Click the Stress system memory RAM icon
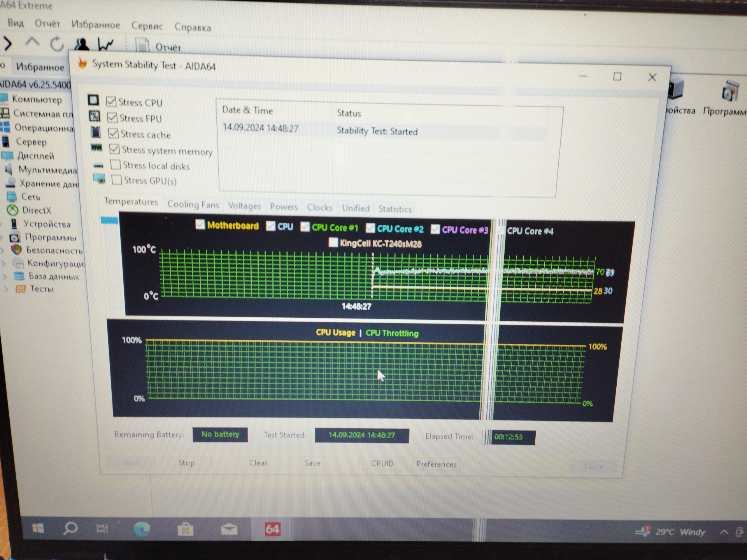This screenshot has width=747, height=560. click(96, 148)
